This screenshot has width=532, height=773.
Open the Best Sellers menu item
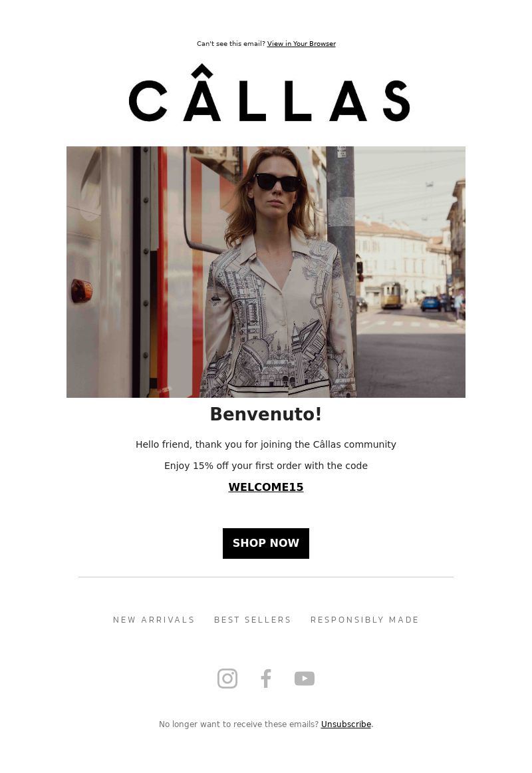[253, 620]
